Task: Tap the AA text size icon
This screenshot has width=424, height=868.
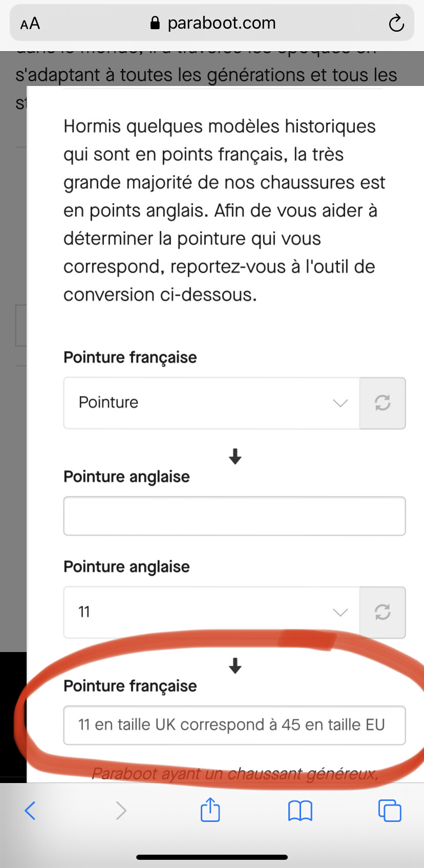Action: [30, 24]
